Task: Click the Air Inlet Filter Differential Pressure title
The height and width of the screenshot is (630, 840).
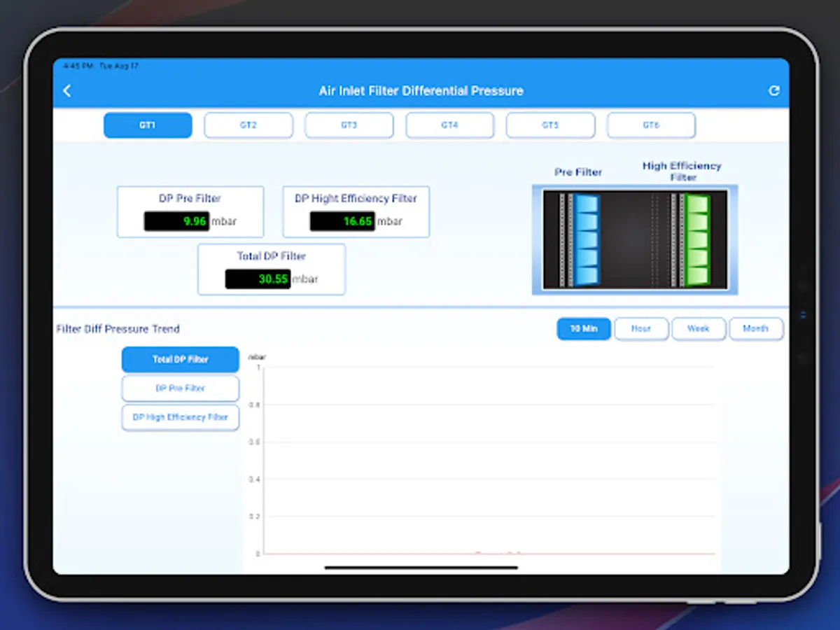Action: (x=421, y=91)
